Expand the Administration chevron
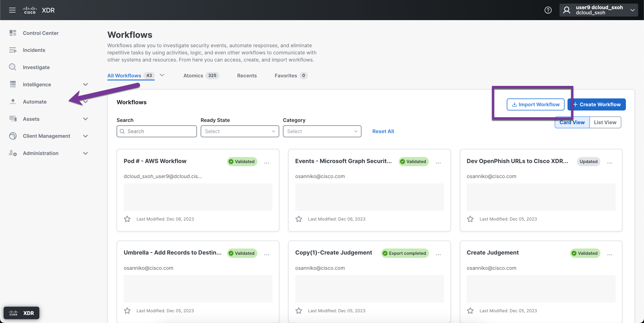 click(85, 153)
